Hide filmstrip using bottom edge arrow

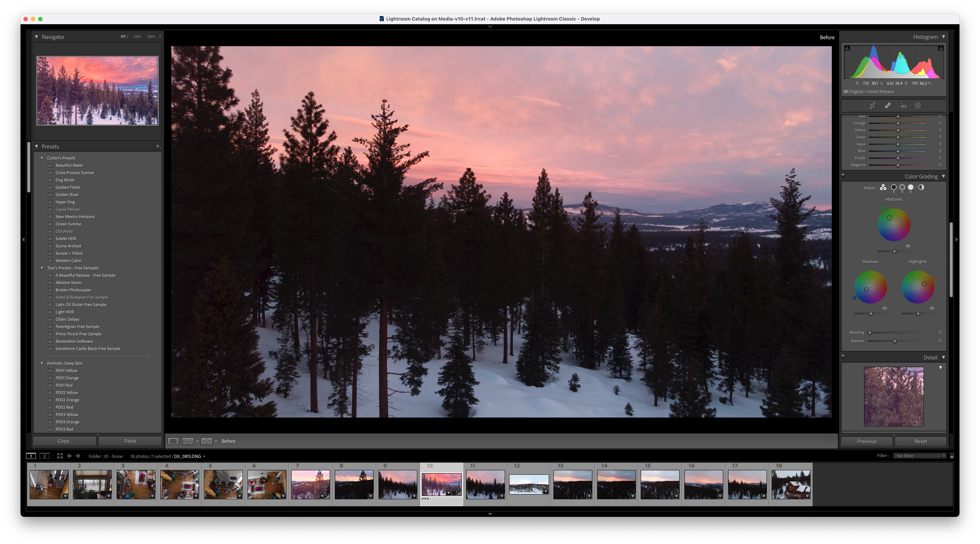coord(490,514)
